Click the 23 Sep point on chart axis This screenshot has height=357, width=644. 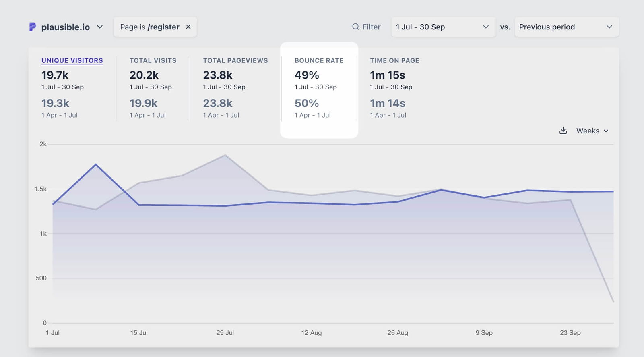(570, 333)
